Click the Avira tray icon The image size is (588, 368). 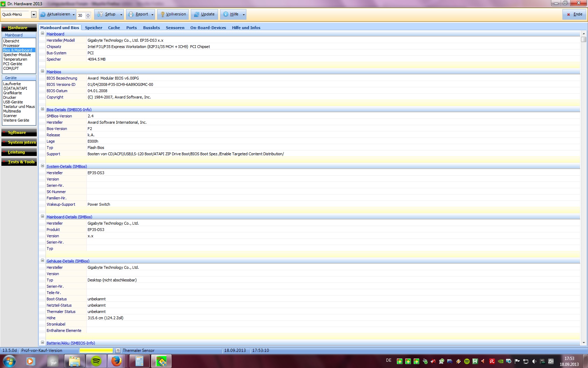(492, 361)
